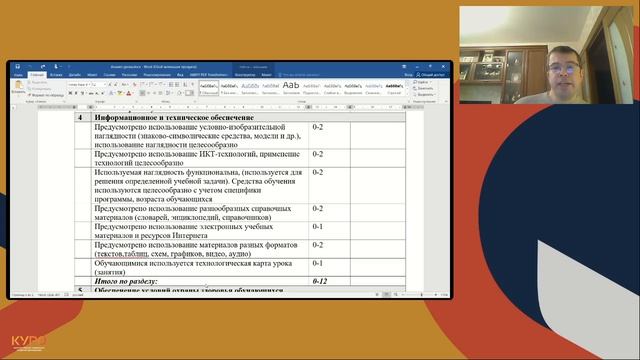Switch to Ссылки ribbon tab
Viewport: 640px width, 360px height.
coord(109,75)
